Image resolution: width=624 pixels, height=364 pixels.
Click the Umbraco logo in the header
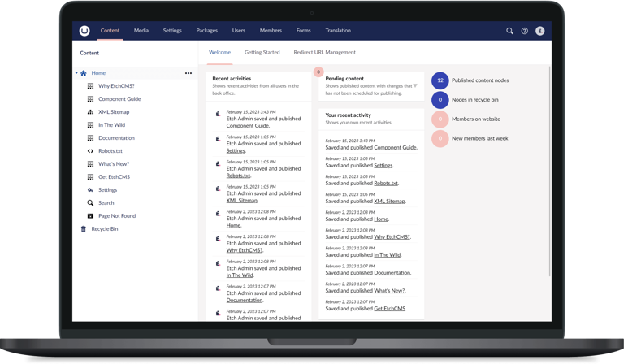(x=84, y=31)
